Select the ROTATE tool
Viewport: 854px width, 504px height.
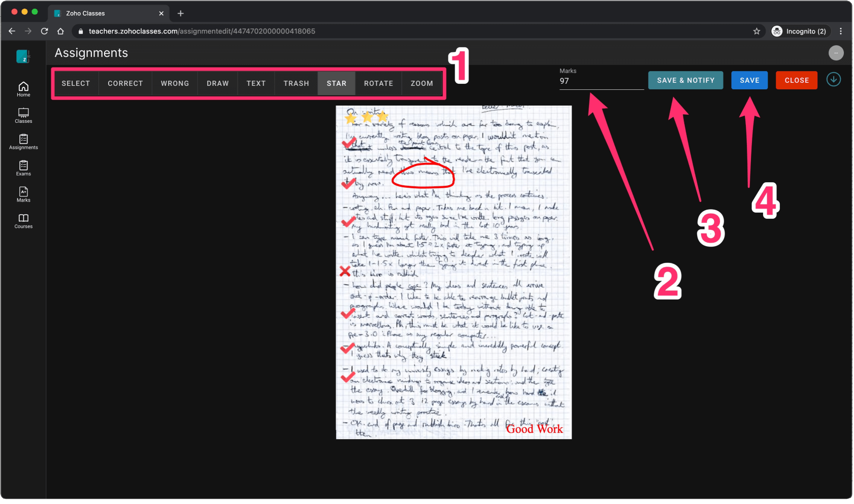point(378,83)
